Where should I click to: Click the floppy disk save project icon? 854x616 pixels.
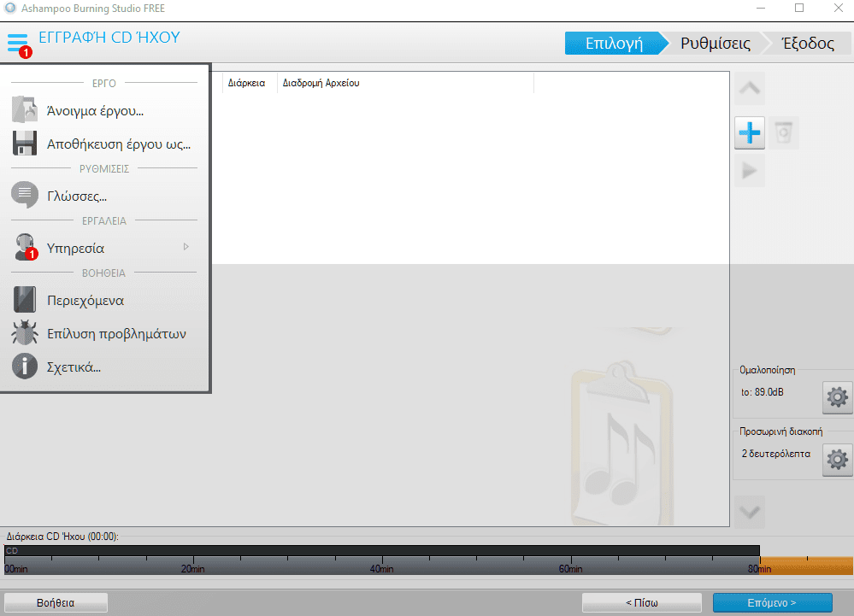tap(25, 144)
